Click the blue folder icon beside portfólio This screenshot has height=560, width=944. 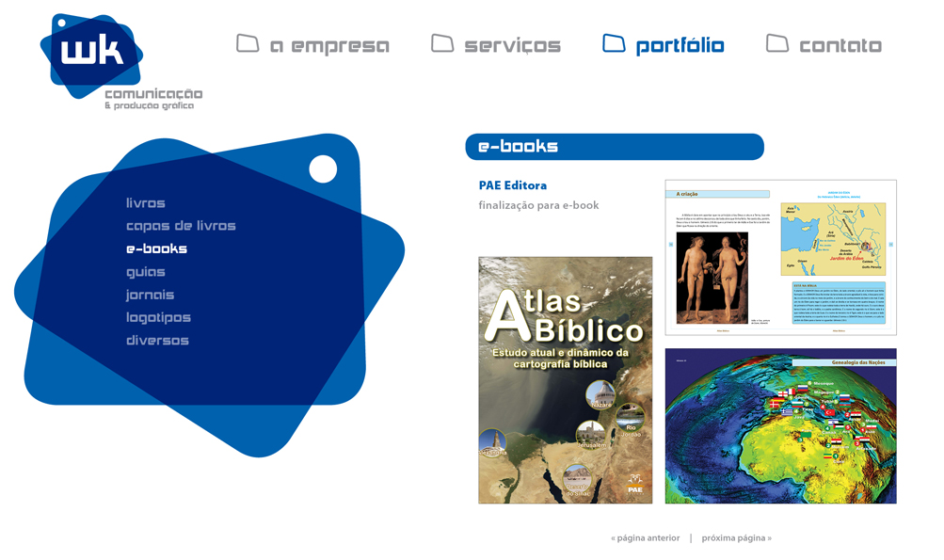click(614, 43)
